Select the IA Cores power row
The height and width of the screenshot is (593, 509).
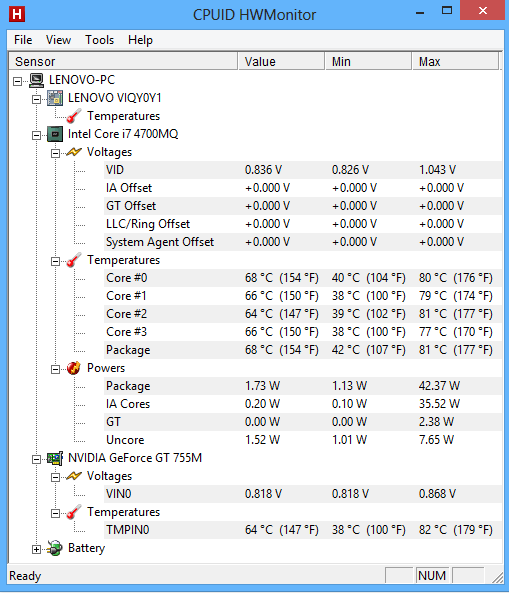303,404
